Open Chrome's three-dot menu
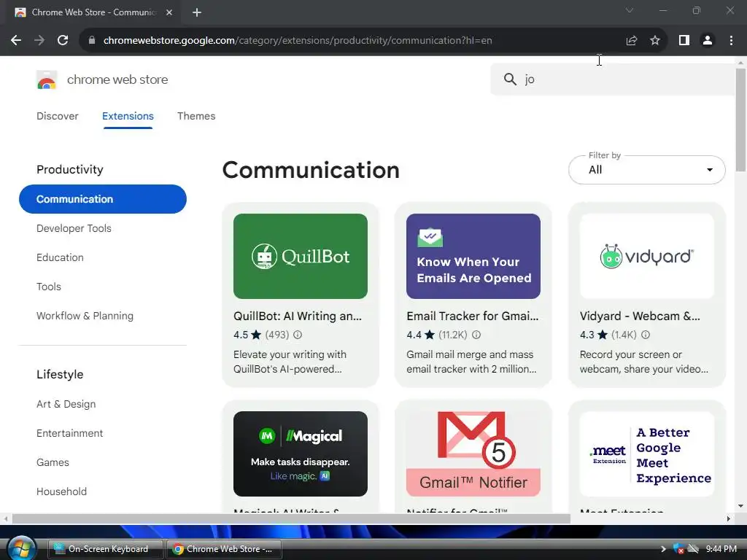This screenshot has width=747, height=560. pos(731,41)
